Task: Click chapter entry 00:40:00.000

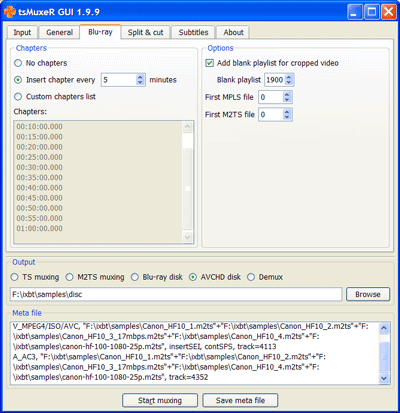Action: tap(40, 188)
